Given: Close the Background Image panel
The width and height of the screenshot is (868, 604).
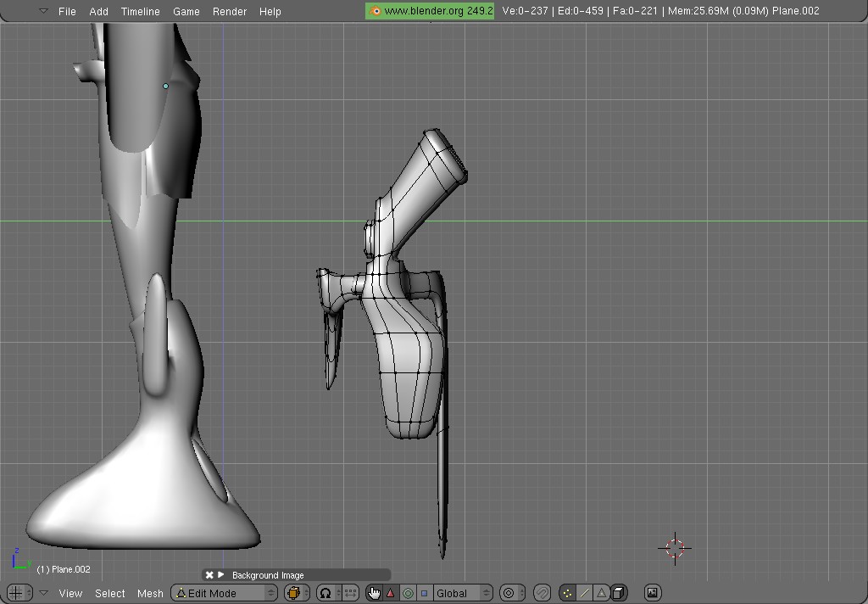Looking at the screenshot, I should coord(209,575).
